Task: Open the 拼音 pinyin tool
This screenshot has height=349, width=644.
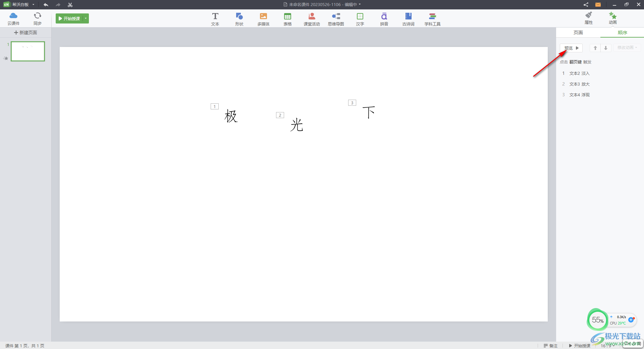Action: [384, 19]
